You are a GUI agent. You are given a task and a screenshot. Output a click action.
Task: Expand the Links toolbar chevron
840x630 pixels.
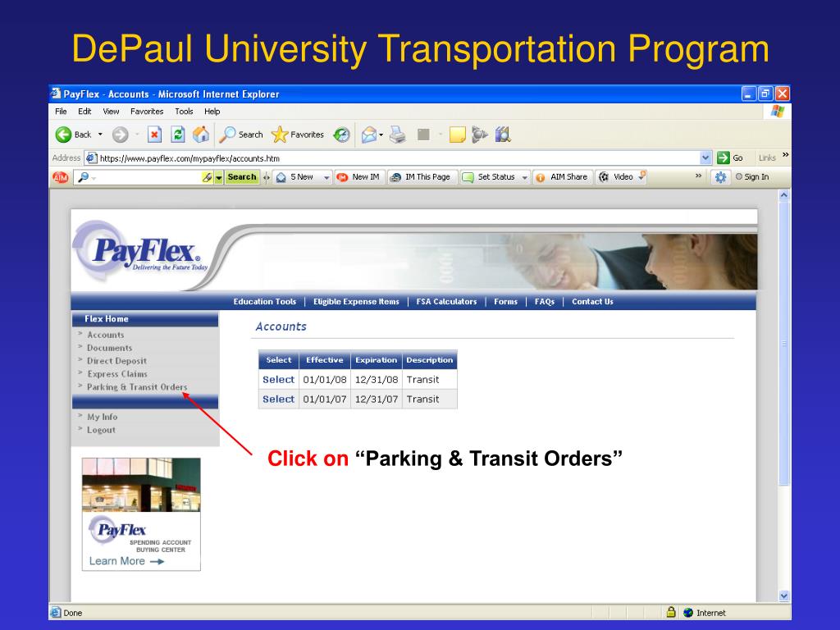click(785, 155)
